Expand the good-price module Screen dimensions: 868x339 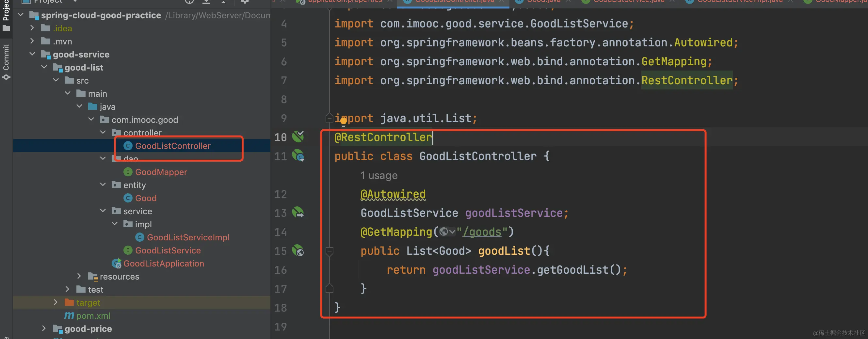point(44,329)
